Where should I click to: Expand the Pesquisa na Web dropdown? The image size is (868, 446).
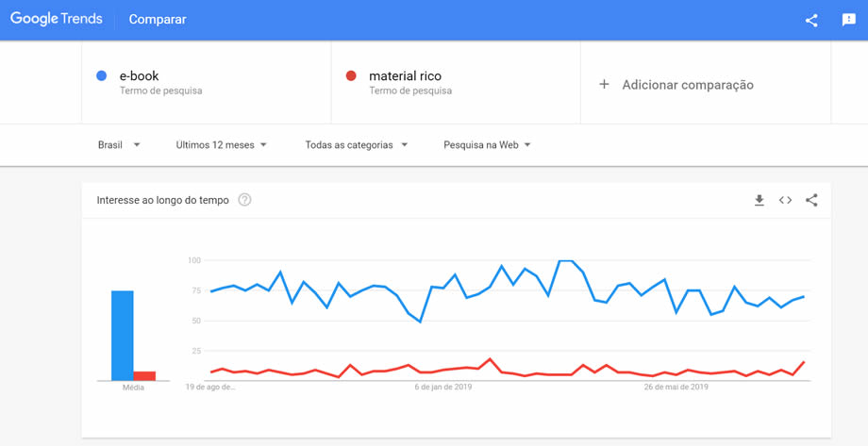[x=487, y=145]
